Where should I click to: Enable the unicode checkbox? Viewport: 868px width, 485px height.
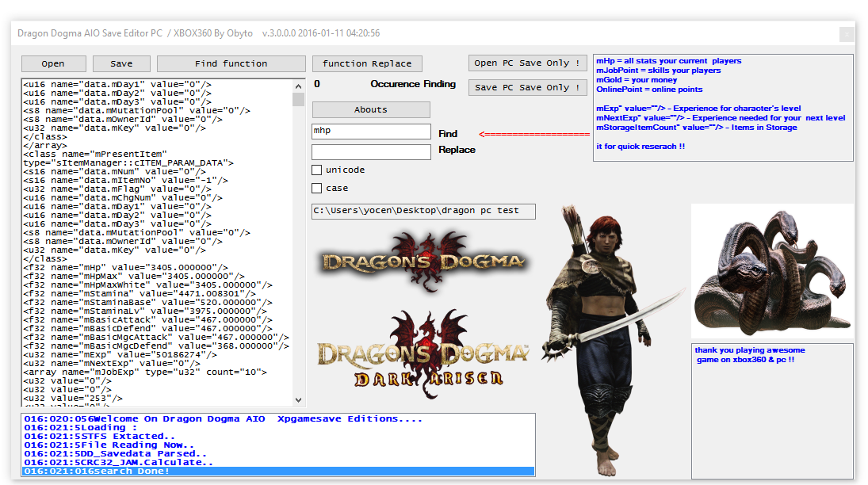[x=317, y=170]
